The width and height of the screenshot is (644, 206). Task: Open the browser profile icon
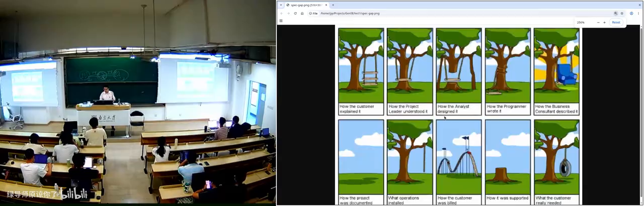tap(631, 14)
